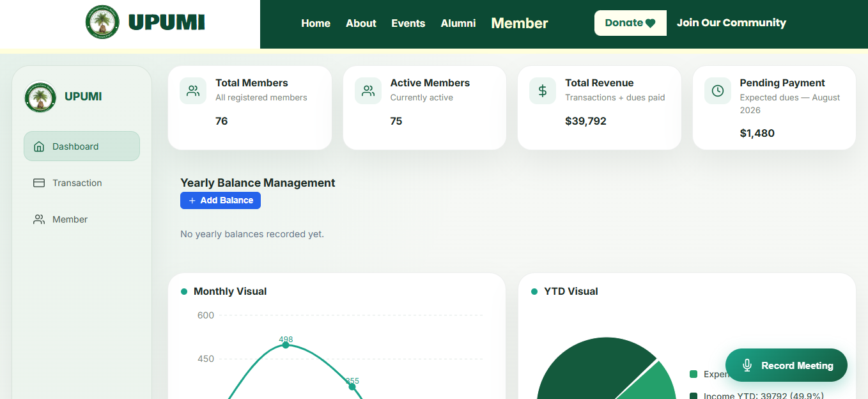Click the microphone icon on Record Meeting
This screenshot has height=399, width=868.
[747, 366]
